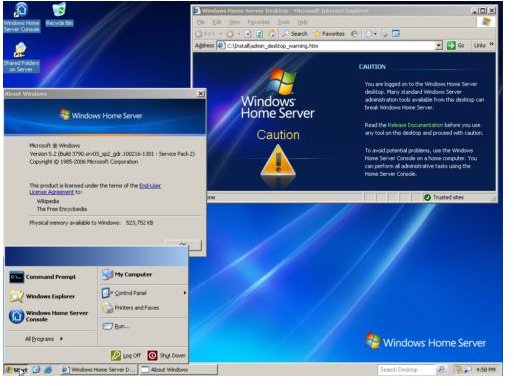
Task: Expand All Programs in Start menu
Action: point(44,339)
